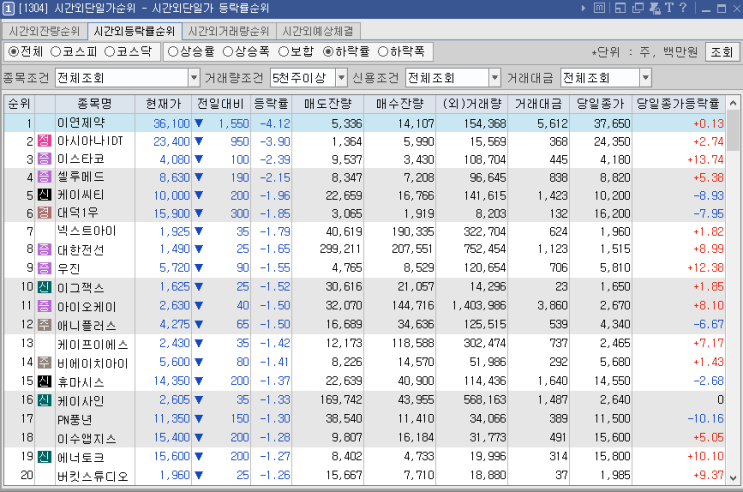Viewport: 743px width, 492px height.
Task: Select the 상승폭 radio button
Action: tap(228, 52)
